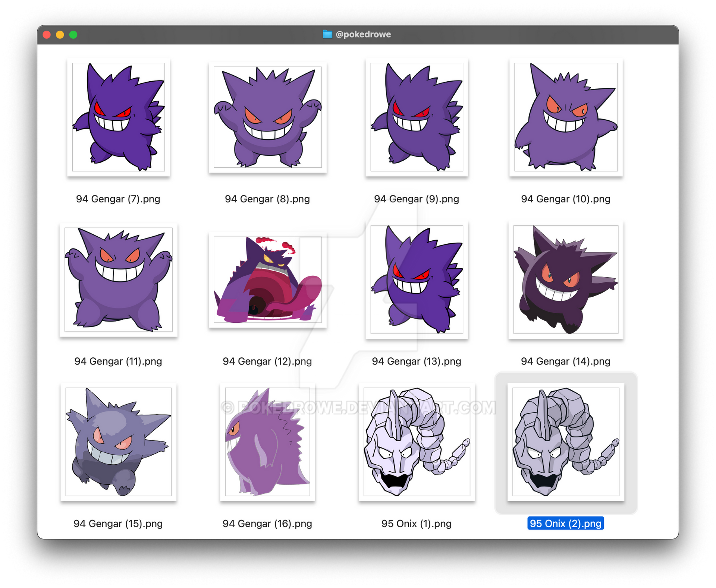This screenshot has width=716, height=588.
Task: Select the 94 Gengar (16).png thumbnail
Action: 267,442
